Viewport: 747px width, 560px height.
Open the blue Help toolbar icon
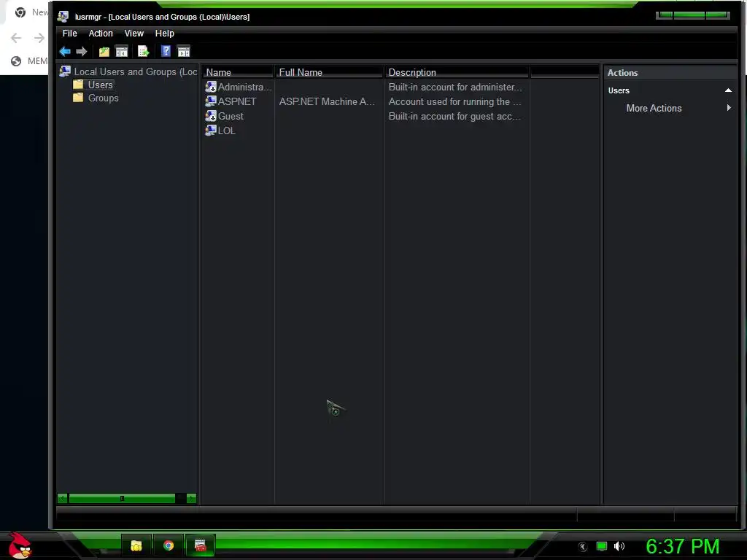coord(166,51)
